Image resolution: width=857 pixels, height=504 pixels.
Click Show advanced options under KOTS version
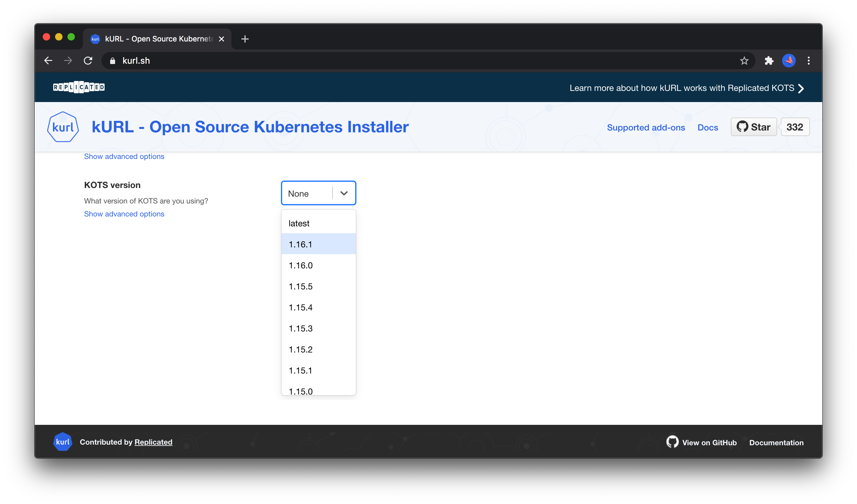(x=124, y=214)
